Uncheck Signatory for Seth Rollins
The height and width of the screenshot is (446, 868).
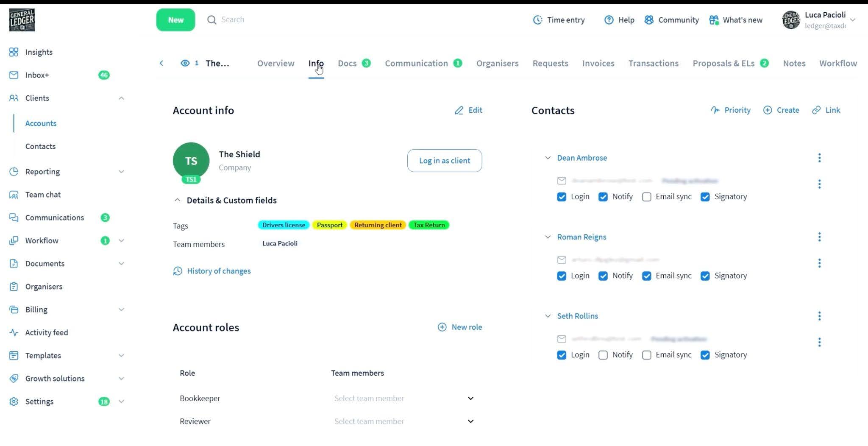[705, 355]
